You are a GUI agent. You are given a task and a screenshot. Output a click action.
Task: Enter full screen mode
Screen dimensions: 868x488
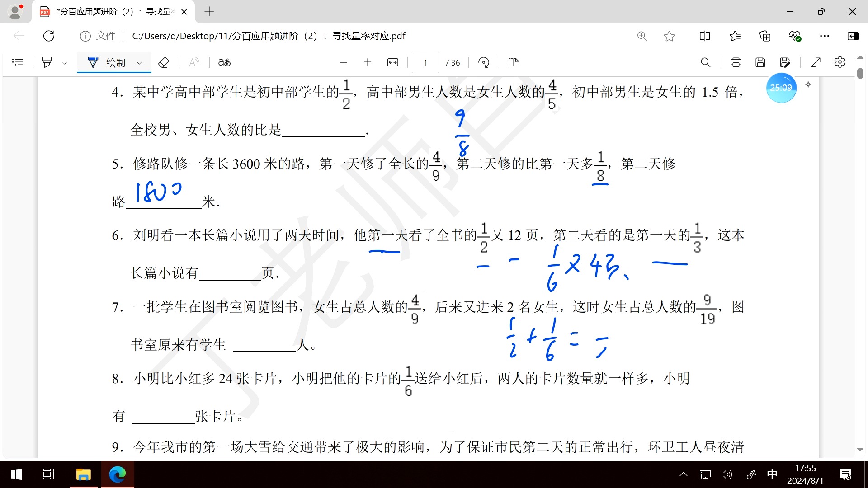pyautogui.click(x=816, y=62)
